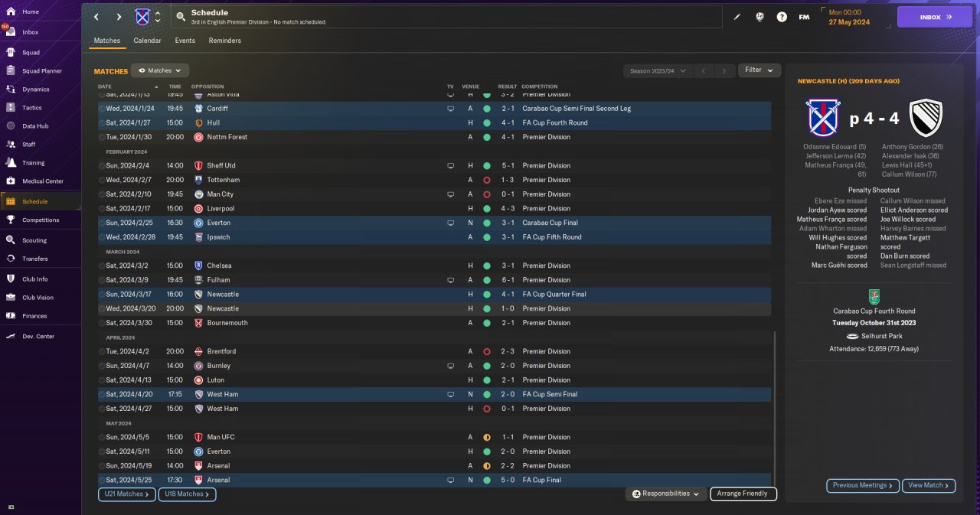Click the INBOX continue button
This screenshot has width=980, height=515.
click(935, 17)
